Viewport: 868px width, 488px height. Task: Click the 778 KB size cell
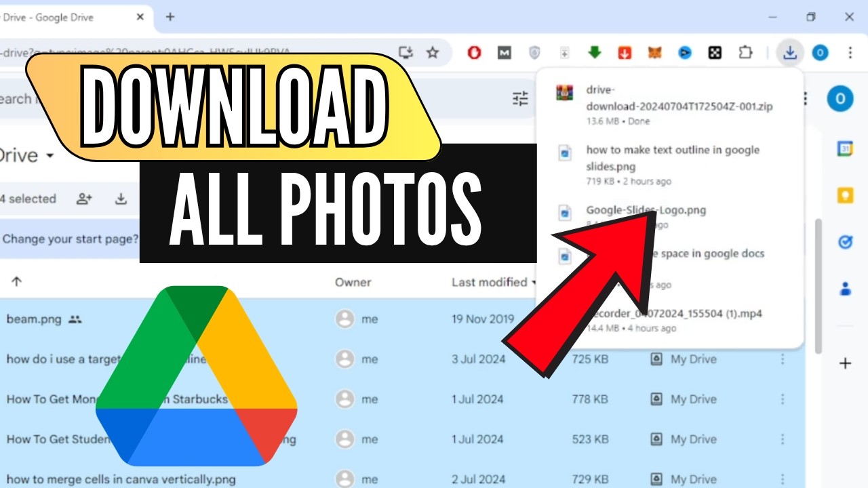tap(590, 399)
